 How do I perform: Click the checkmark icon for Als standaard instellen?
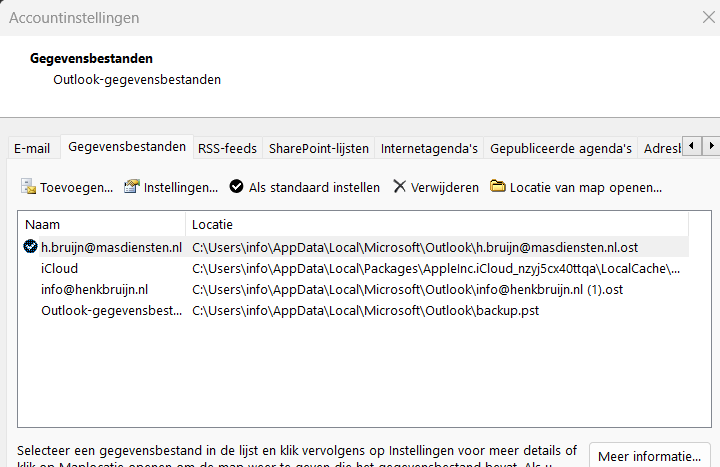tap(236, 186)
